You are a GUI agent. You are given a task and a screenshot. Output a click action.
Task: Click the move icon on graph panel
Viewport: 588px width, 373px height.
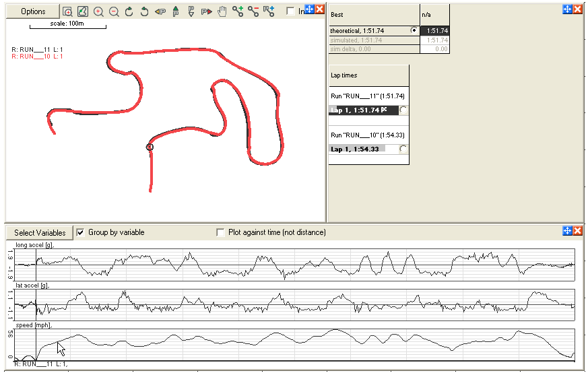click(x=567, y=231)
